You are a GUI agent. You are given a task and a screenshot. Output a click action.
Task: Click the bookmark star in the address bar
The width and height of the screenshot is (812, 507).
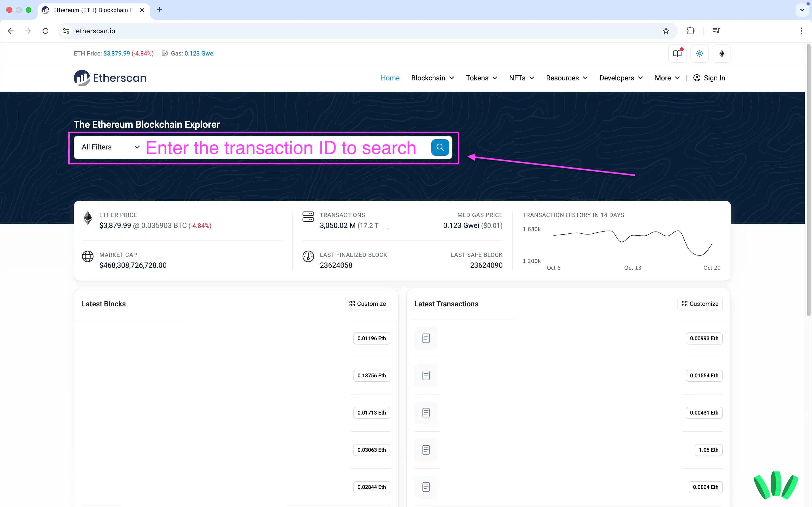[666, 30]
